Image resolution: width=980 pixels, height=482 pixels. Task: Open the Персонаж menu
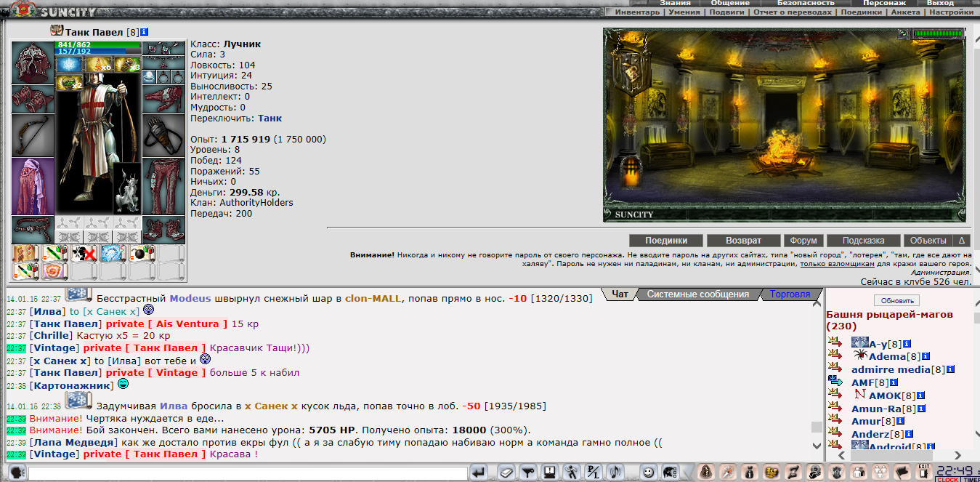point(884,3)
